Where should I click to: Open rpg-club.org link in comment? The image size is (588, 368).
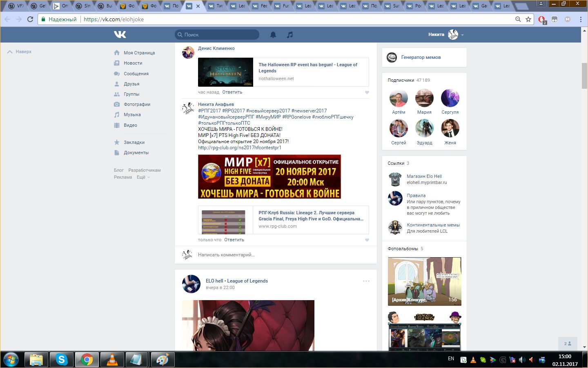(x=240, y=148)
